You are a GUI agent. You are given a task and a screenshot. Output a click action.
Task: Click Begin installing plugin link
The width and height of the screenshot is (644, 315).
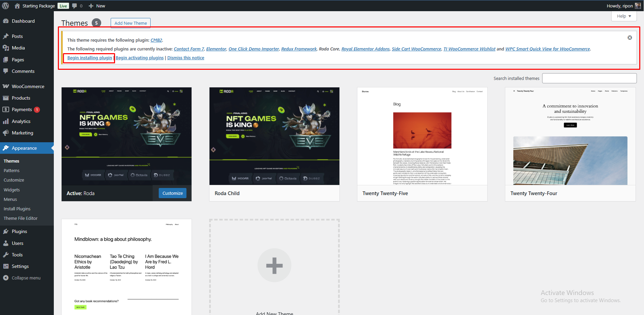pyautogui.click(x=90, y=58)
